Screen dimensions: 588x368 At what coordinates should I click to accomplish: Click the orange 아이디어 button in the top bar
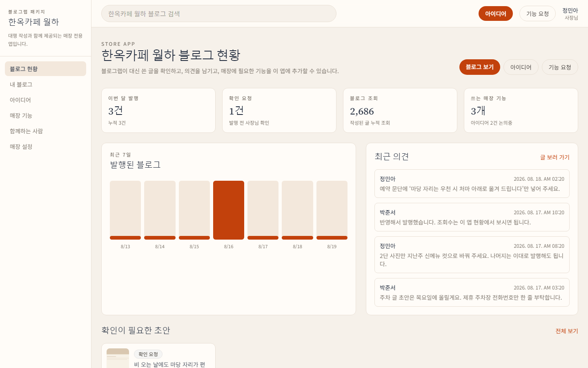click(495, 13)
